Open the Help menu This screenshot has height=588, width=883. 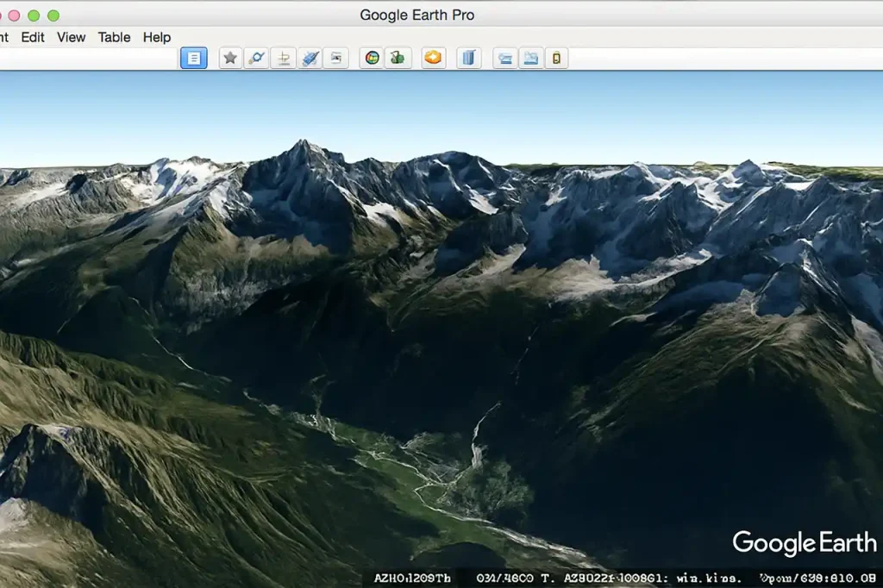(157, 37)
